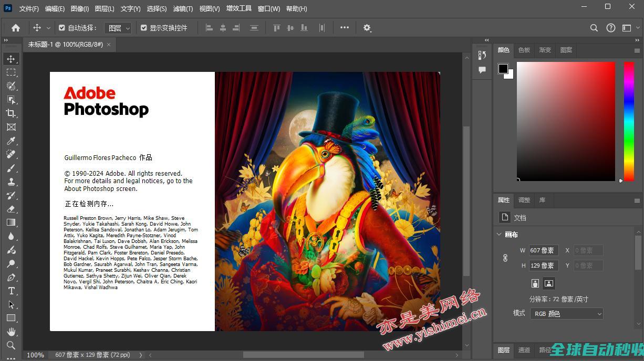Collapse the 画布 section
This screenshot has height=361, width=644.
[499, 235]
